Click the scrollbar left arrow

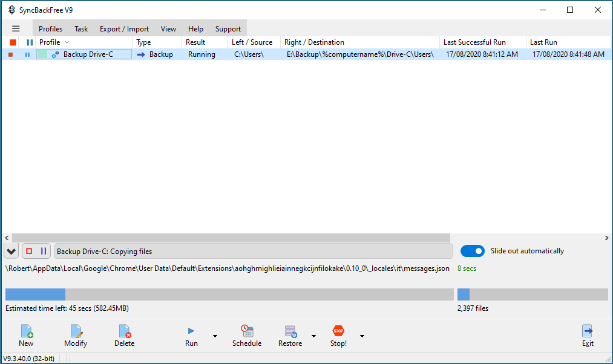(x=7, y=238)
